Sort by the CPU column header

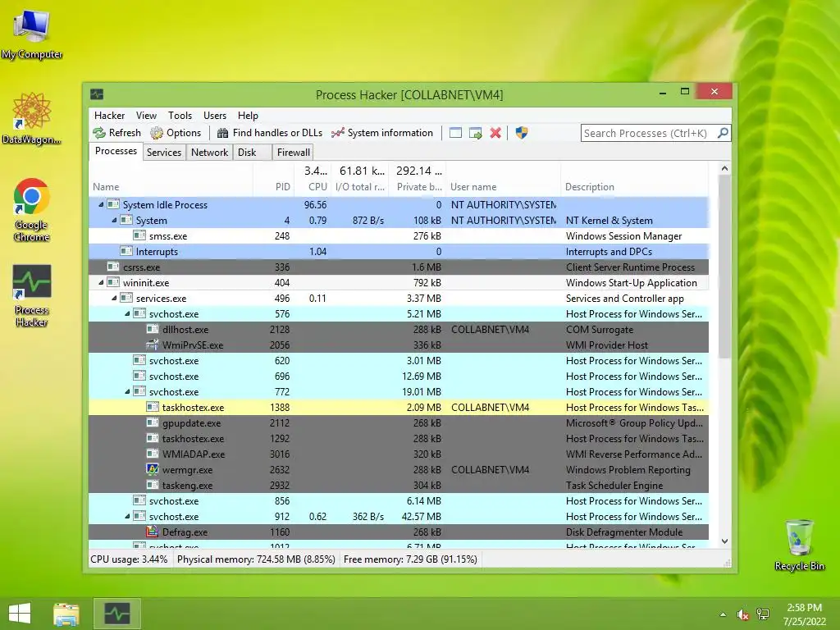click(313, 180)
